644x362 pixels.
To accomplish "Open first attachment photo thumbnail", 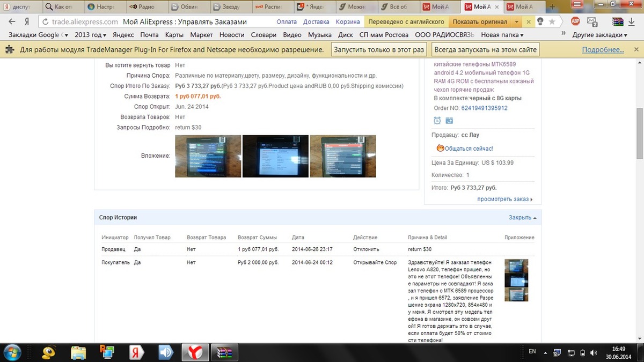I will (208, 156).
